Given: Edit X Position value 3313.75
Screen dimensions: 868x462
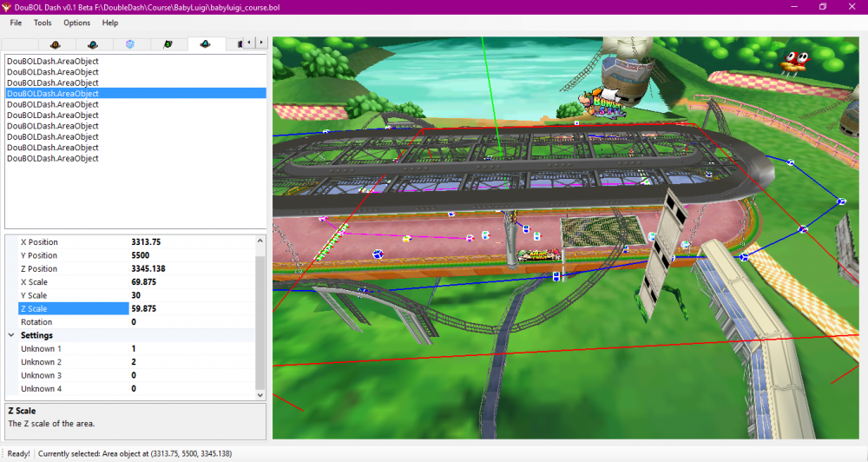Looking at the screenshot, I should [x=192, y=242].
